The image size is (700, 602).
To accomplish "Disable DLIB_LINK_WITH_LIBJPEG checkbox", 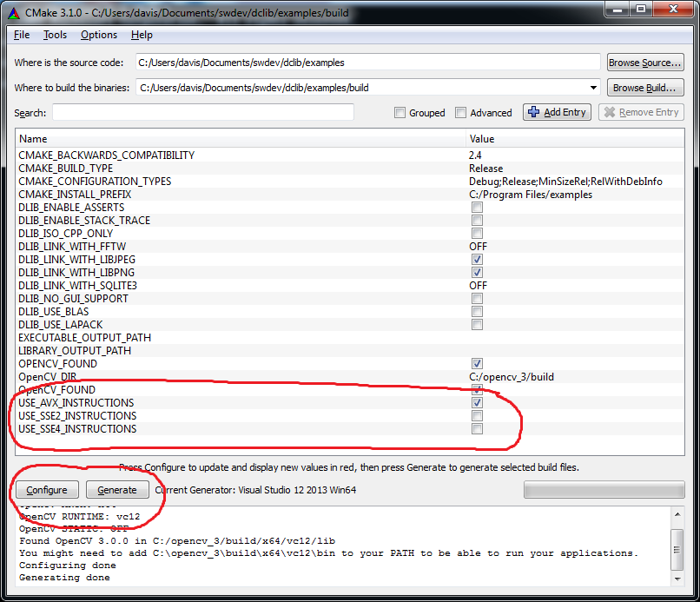I will (477, 260).
